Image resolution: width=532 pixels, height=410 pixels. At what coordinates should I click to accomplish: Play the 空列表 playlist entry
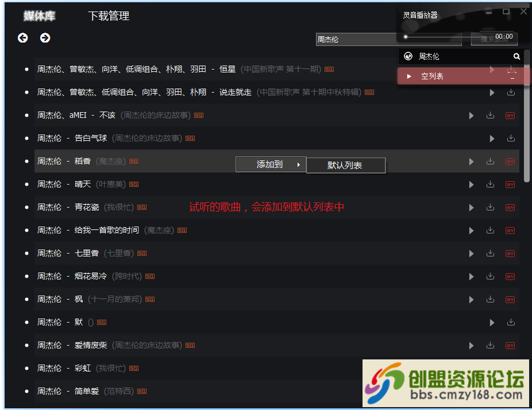(x=409, y=76)
